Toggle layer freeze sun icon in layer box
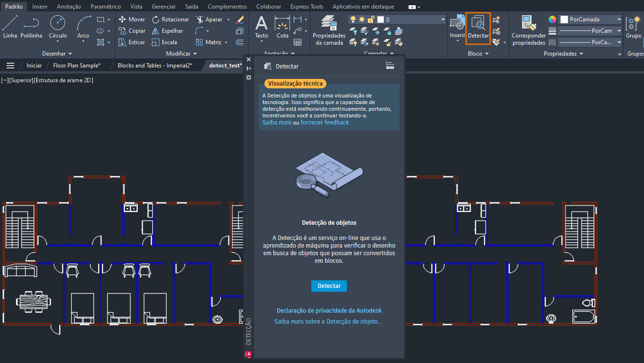This screenshot has width=644, height=363. (x=361, y=19)
